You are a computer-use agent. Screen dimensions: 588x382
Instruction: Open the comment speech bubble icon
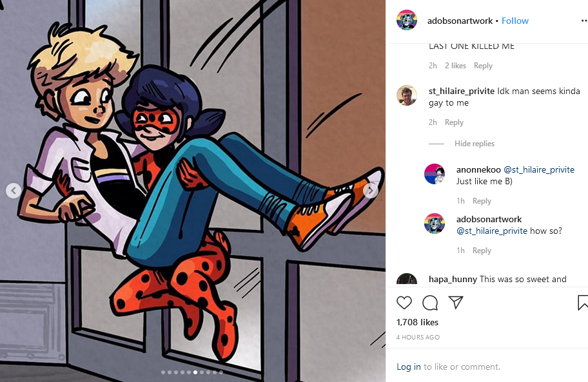pyautogui.click(x=430, y=303)
